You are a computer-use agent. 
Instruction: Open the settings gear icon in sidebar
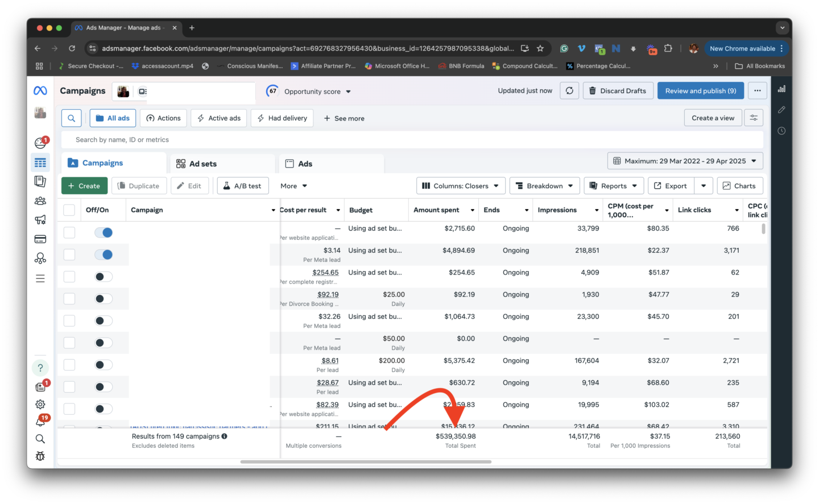(40, 405)
